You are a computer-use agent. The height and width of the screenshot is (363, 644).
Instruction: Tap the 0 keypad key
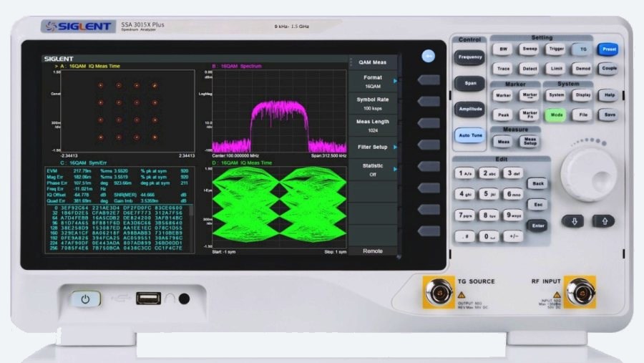489,236
